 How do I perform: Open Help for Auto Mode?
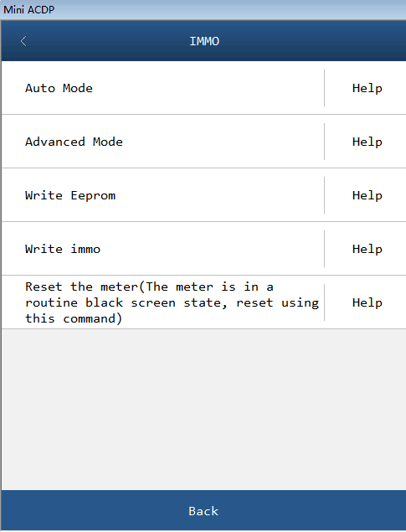(367, 88)
